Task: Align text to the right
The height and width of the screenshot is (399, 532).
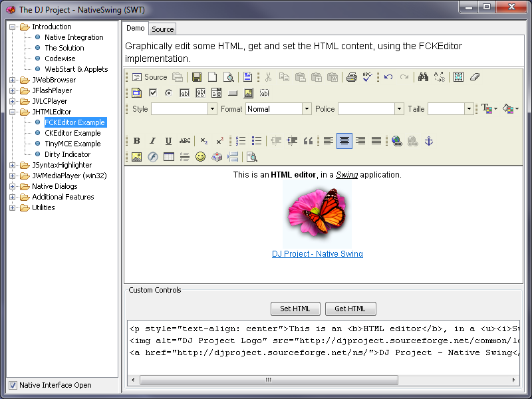Action: tap(360, 141)
